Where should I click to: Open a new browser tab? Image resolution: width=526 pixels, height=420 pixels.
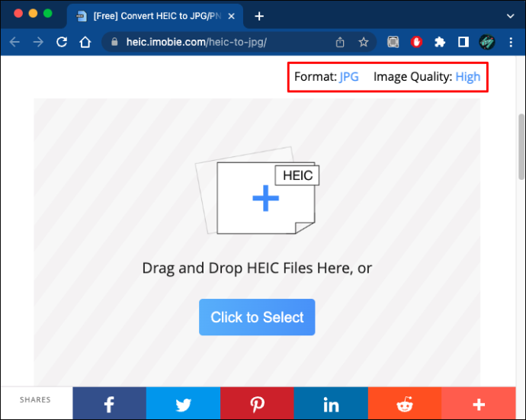click(x=259, y=16)
